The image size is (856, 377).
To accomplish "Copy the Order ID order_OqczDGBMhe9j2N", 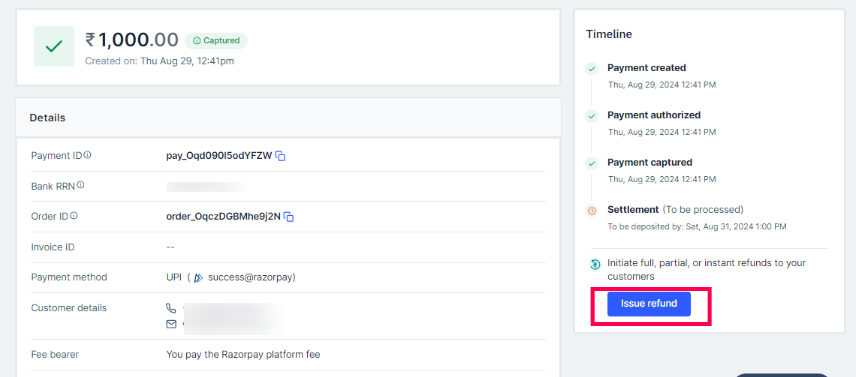I will point(289,217).
